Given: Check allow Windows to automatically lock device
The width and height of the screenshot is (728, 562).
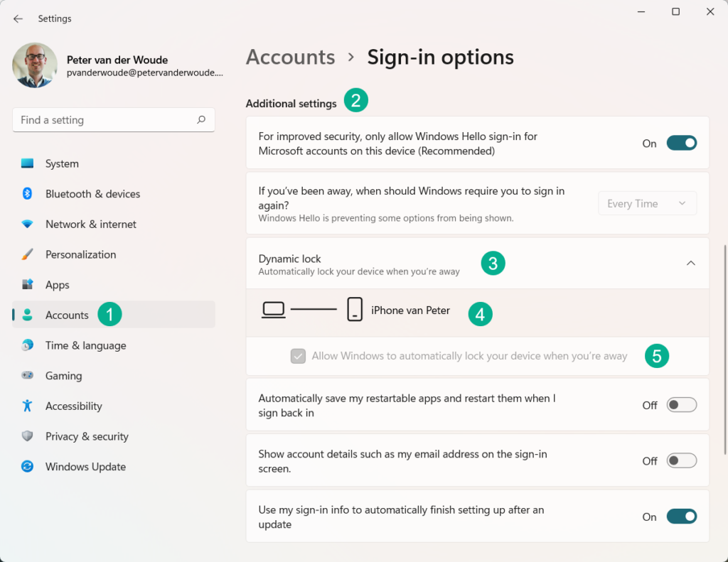Looking at the screenshot, I should [298, 356].
